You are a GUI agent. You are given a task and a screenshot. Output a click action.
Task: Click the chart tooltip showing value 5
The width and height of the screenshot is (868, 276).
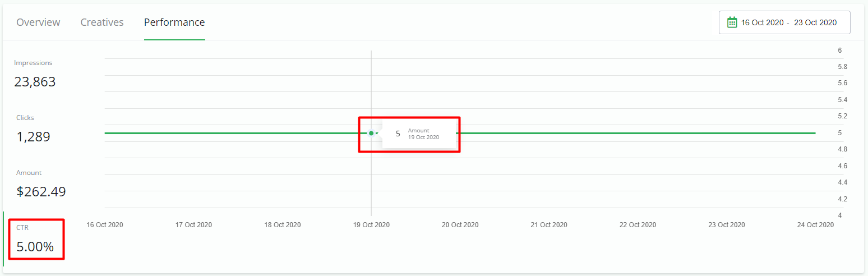[418, 134]
